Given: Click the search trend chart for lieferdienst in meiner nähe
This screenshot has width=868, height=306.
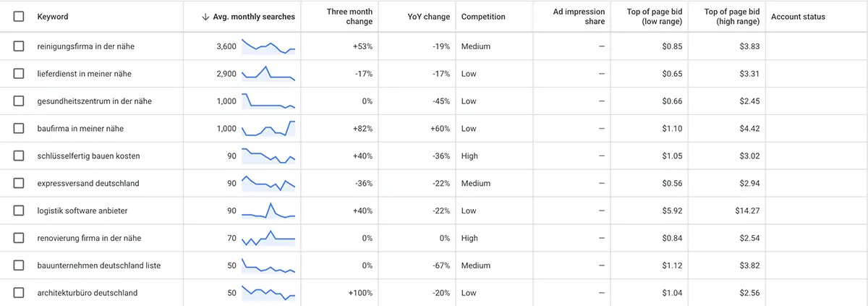Looking at the screenshot, I should [268, 74].
